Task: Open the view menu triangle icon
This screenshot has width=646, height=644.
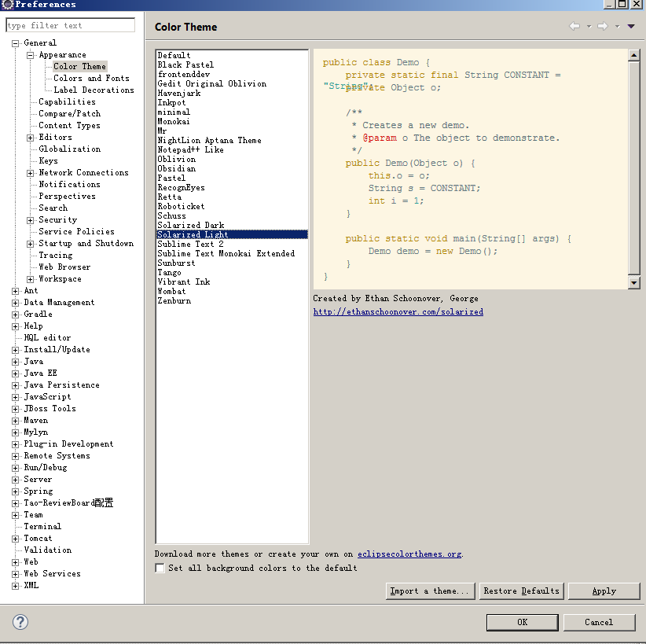Action: click(x=630, y=26)
